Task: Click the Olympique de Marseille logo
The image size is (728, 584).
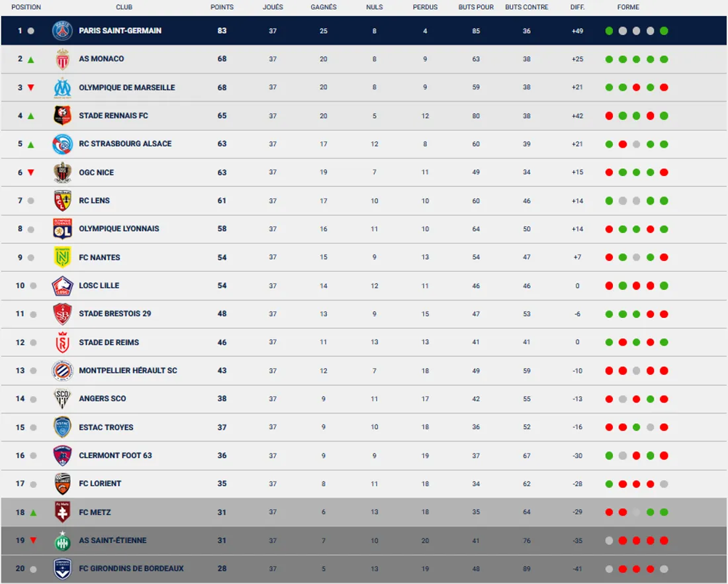Action: pos(62,87)
